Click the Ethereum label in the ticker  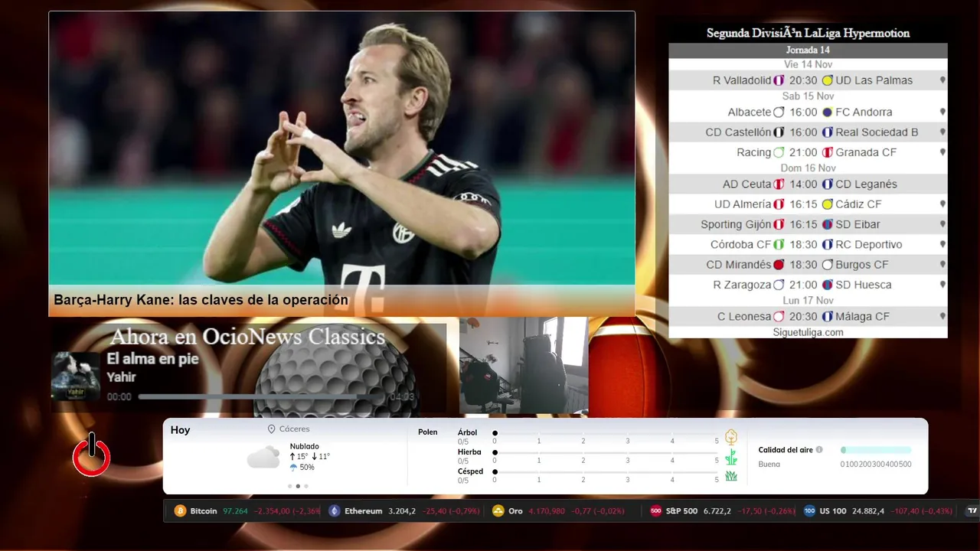pyautogui.click(x=364, y=511)
